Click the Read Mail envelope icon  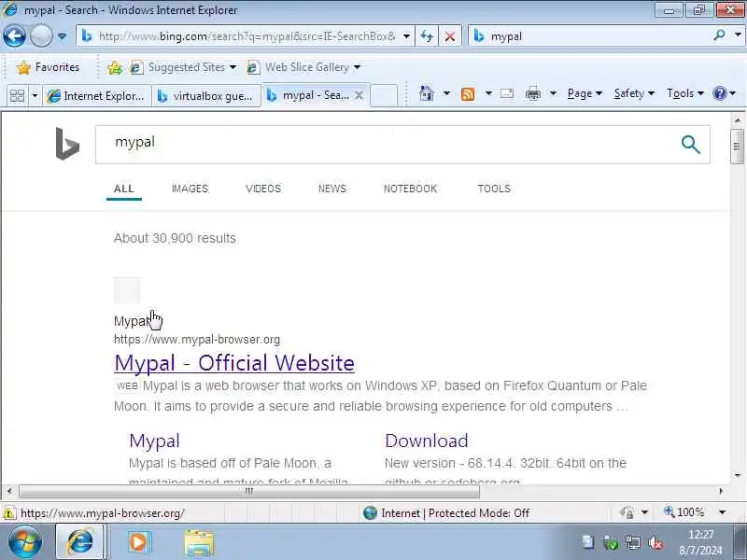coord(507,93)
